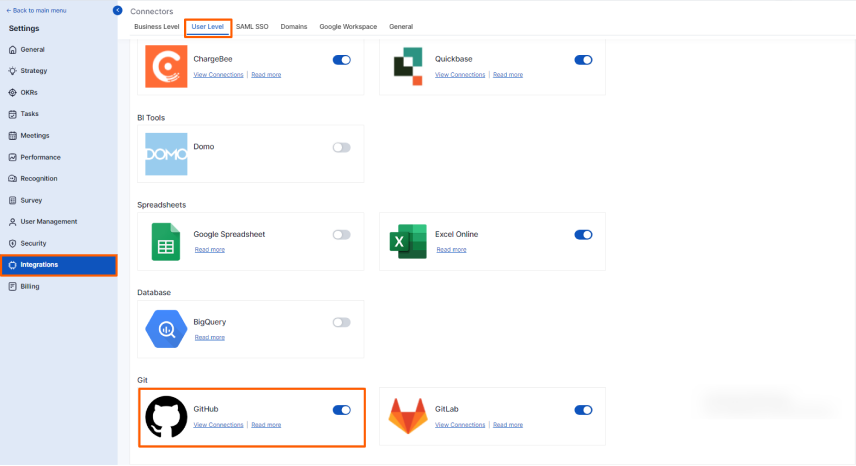Click the GitHub octocat logo

tap(166, 417)
